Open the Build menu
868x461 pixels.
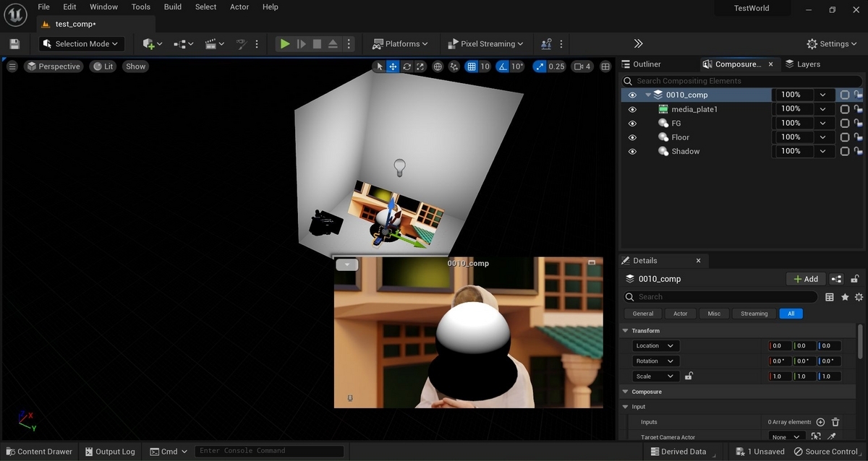pyautogui.click(x=173, y=7)
